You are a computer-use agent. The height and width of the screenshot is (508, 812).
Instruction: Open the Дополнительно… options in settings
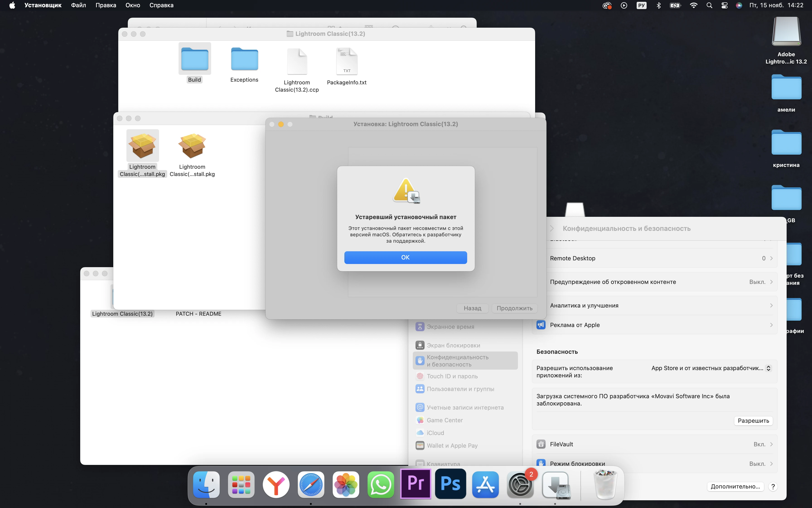[x=735, y=486]
